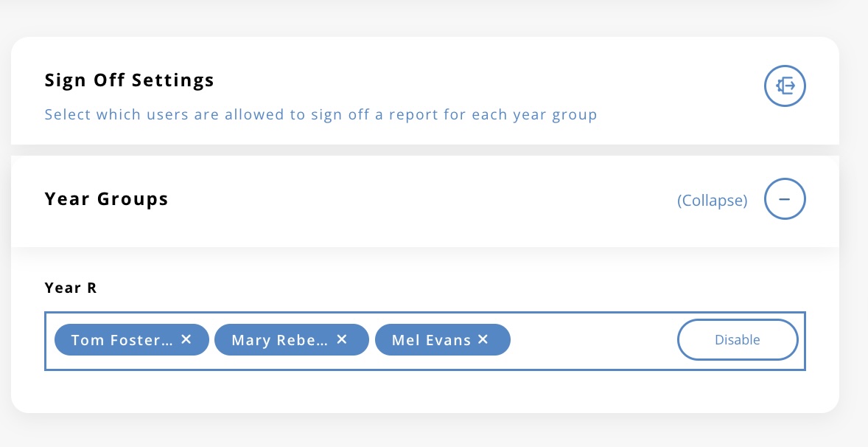The image size is (868, 447).
Task: Click the sign off icon in header
Action: point(785,86)
